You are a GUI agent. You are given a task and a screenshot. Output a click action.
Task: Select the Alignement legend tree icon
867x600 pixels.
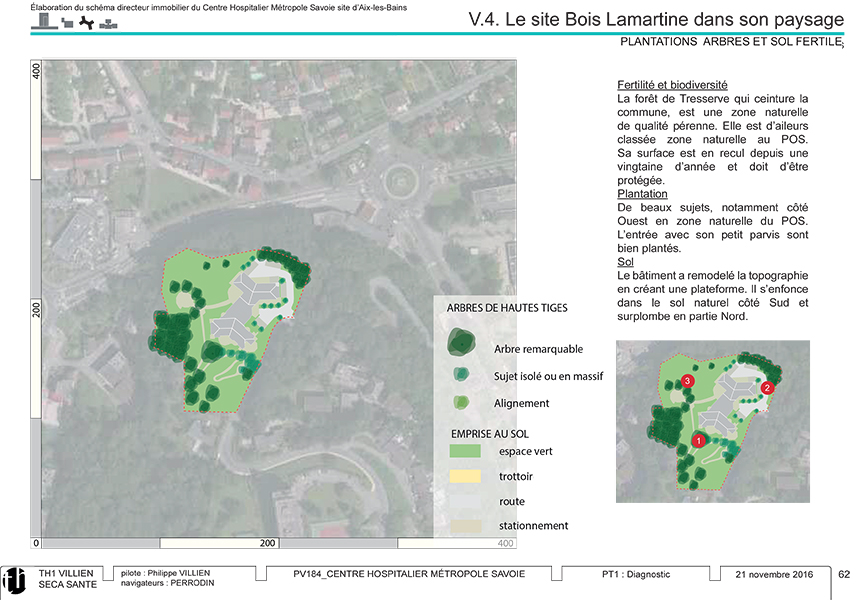460,402
